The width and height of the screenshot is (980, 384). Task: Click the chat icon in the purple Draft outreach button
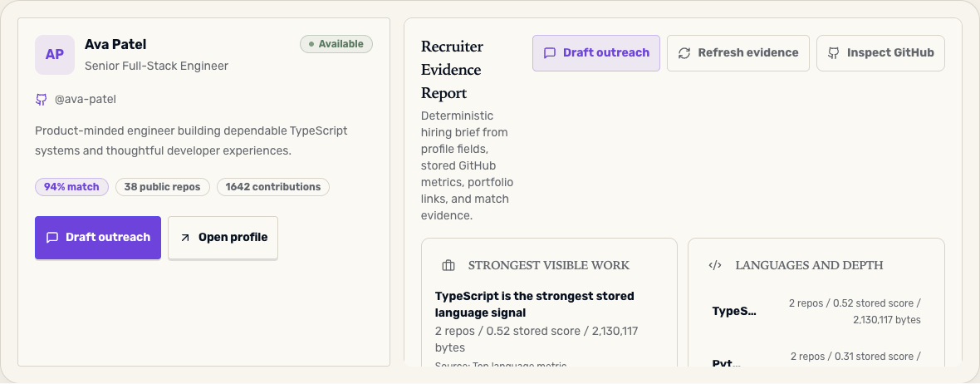point(52,238)
